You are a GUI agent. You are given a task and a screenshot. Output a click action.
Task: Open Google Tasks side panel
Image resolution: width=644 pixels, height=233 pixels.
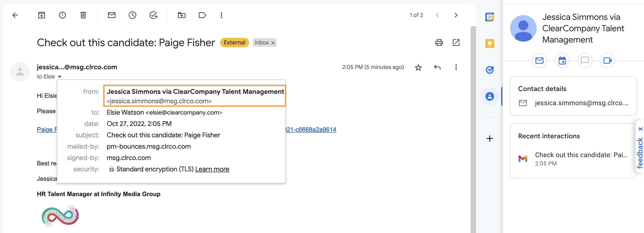click(x=490, y=70)
